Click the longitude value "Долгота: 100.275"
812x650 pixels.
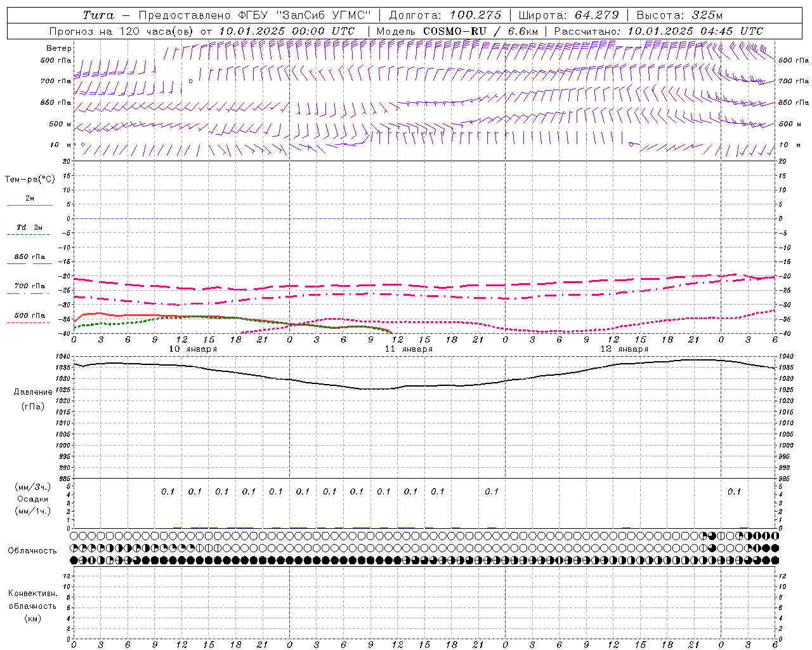click(445, 15)
